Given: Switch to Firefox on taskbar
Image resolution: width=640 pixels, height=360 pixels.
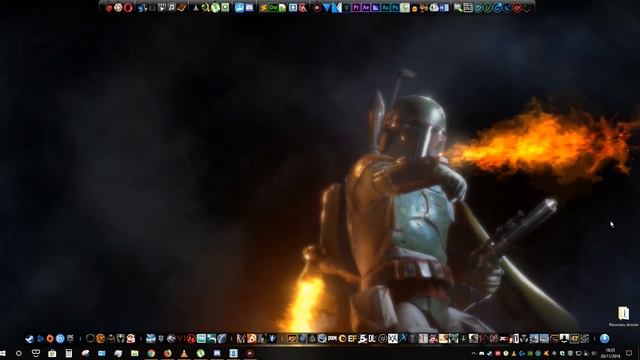Looking at the screenshot, I should pyautogui.click(x=167, y=353).
